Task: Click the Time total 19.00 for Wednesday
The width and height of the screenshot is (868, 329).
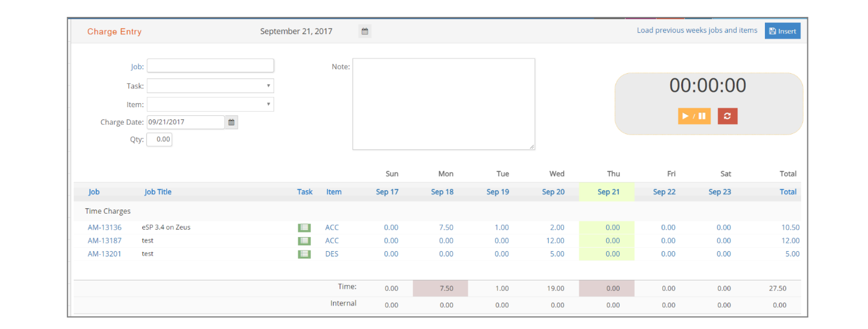Action: [555, 289]
